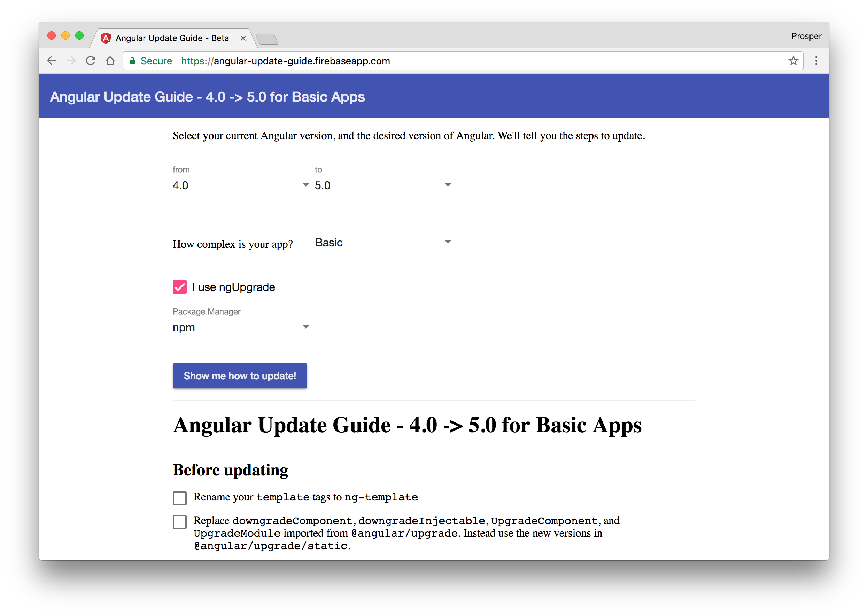This screenshot has width=868, height=616.
Task: Click Show me how to update! button
Action: tap(240, 376)
